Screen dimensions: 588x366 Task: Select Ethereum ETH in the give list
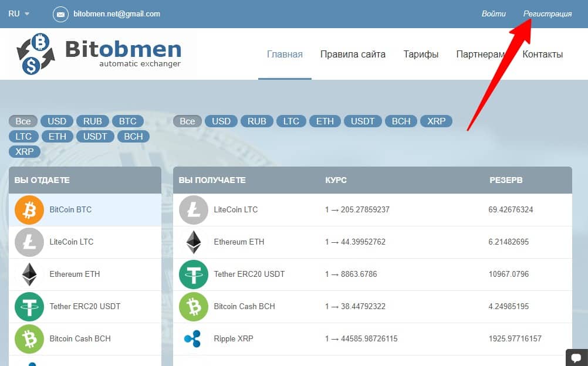pyautogui.click(x=85, y=274)
